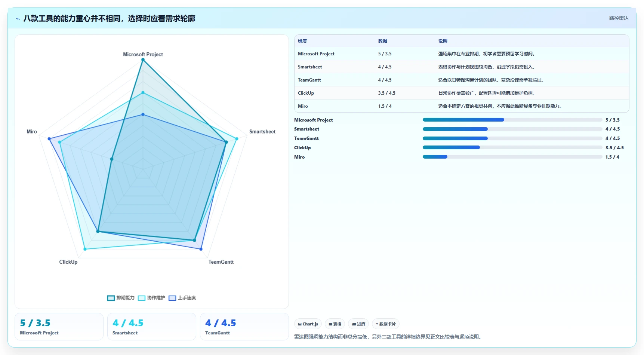The height and width of the screenshot is (355, 644).
Task: Open the TeamGantt 4 / 4.5 summary card
Action: pyautogui.click(x=244, y=327)
